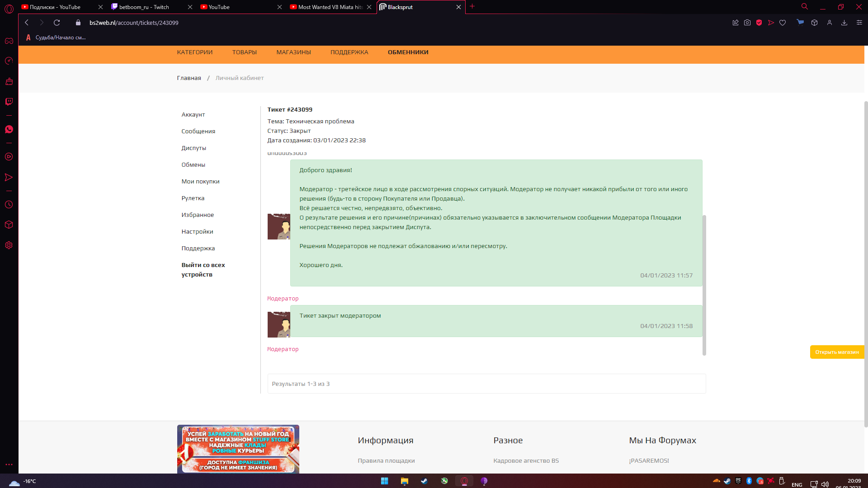Open the toolbar extensions cube icon
Image resolution: width=868 pixels, height=488 pixels.
814,23
